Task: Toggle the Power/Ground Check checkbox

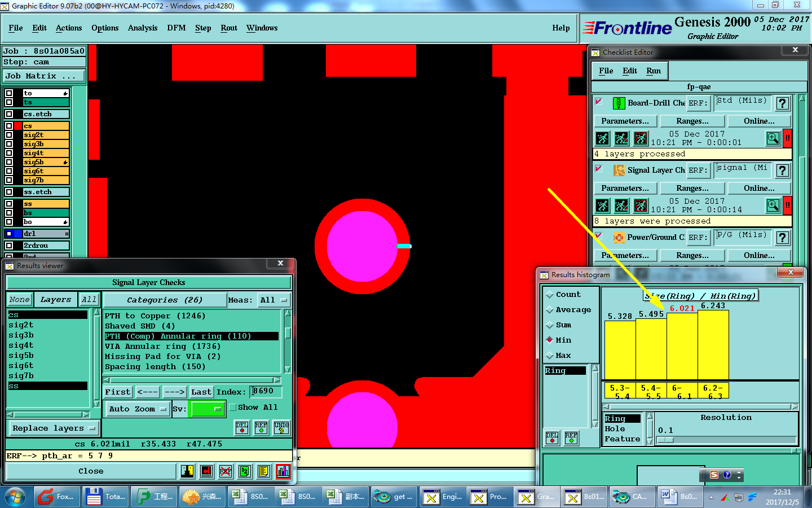Action: pyautogui.click(x=599, y=236)
